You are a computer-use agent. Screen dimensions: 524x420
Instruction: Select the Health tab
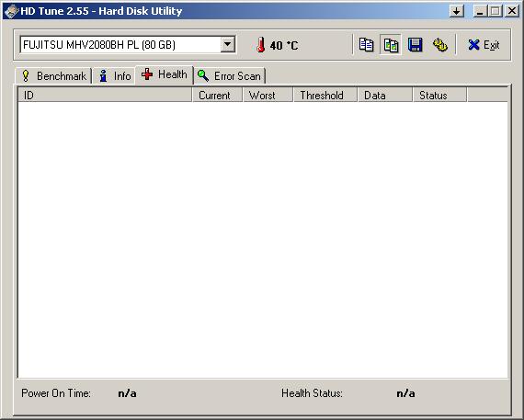tap(164, 74)
